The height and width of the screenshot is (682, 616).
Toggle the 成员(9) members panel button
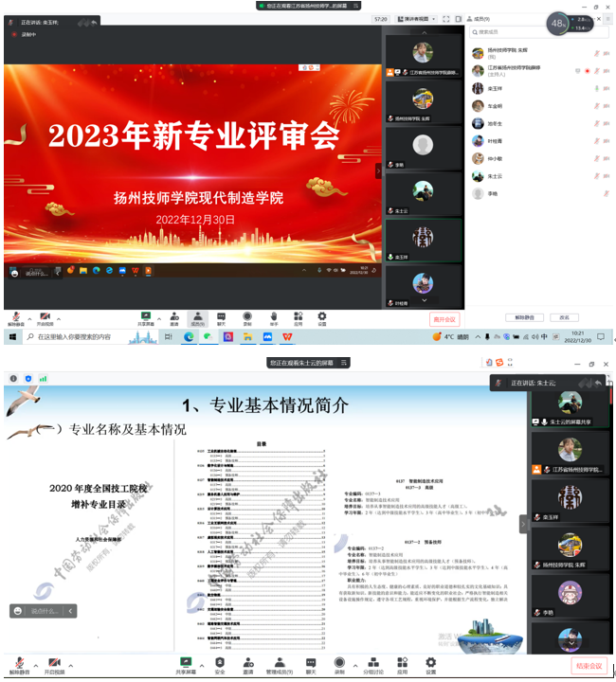(197, 319)
